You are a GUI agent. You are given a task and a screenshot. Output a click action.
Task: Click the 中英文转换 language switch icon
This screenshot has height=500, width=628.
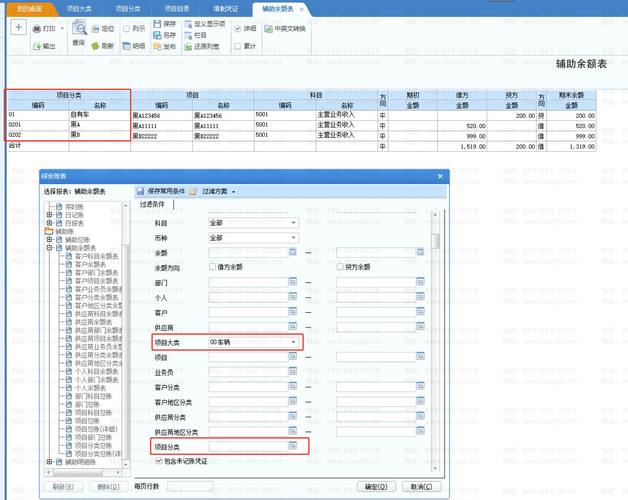pos(268,28)
